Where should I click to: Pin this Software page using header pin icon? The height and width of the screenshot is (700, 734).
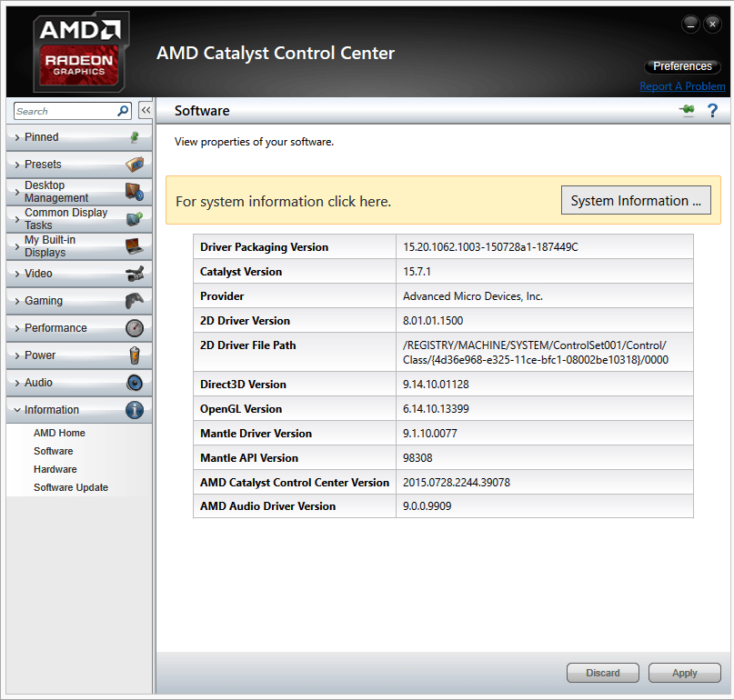tap(688, 110)
